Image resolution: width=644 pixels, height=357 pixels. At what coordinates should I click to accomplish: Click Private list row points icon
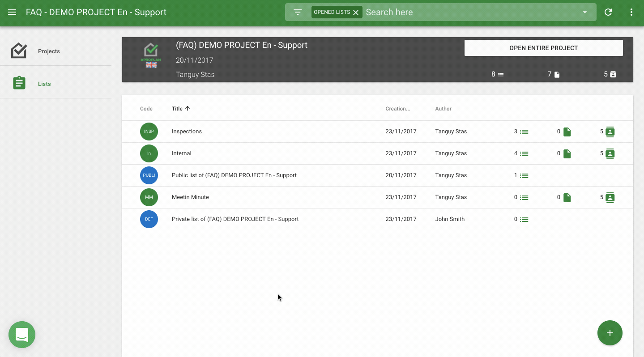click(524, 220)
